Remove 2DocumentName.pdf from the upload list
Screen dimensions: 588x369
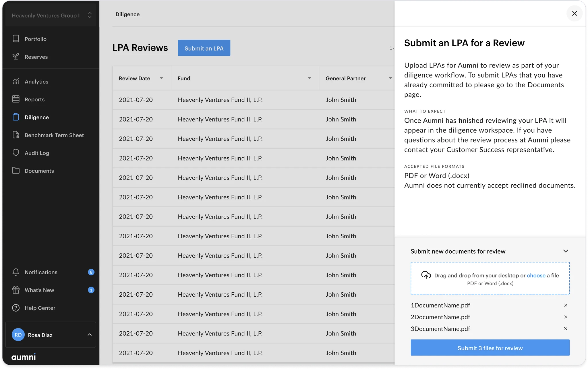[x=566, y=317]
